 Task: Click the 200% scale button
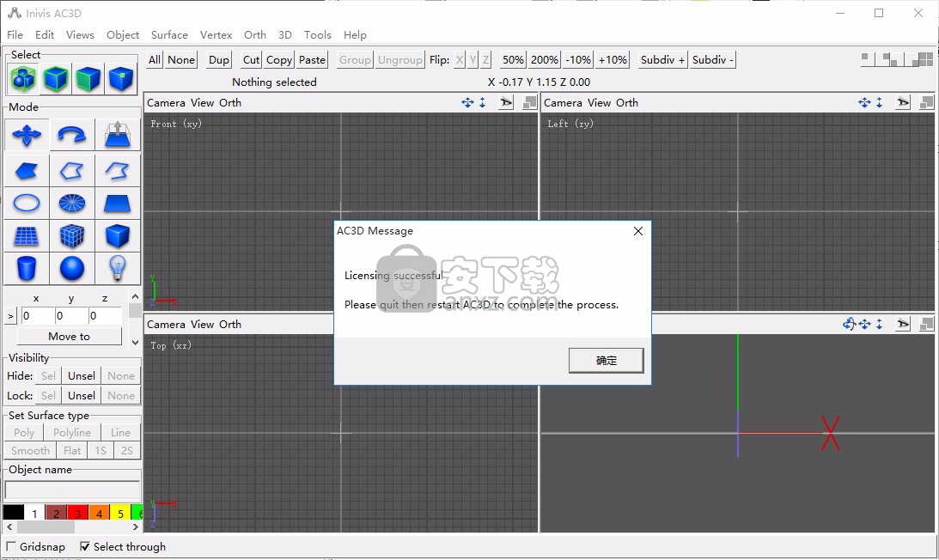[x=545, y=59]
